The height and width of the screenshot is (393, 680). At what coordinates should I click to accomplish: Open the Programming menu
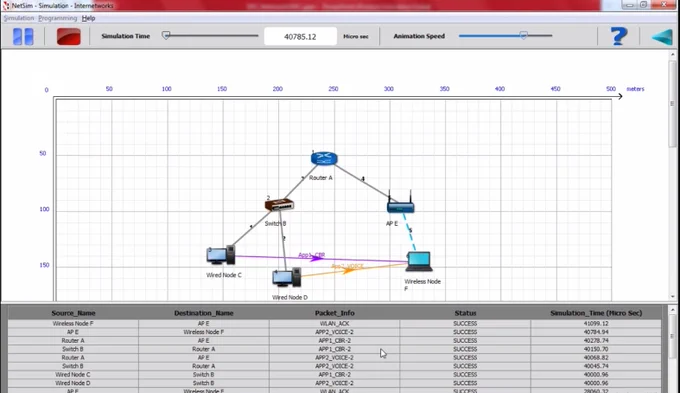click(x=58, y=18)
